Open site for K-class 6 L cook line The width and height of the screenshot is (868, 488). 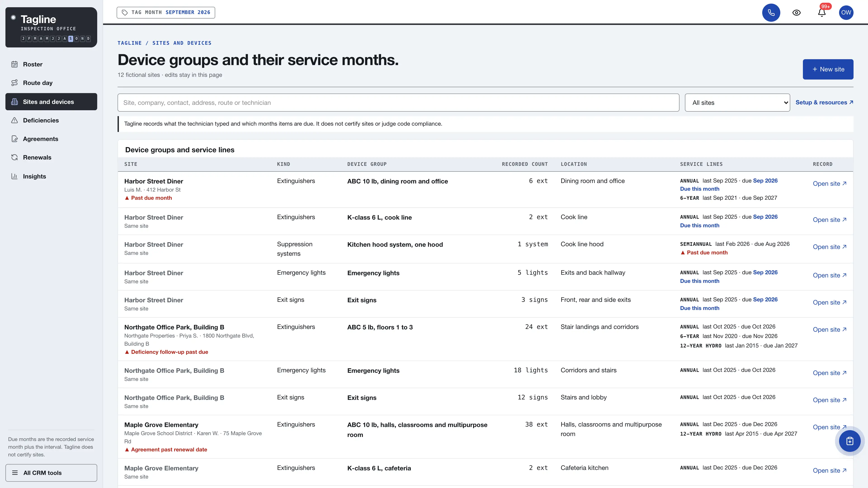(830, 220)
